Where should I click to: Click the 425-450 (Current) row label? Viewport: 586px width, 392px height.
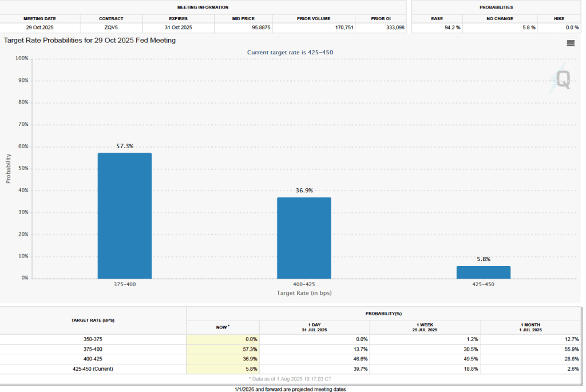93,369
